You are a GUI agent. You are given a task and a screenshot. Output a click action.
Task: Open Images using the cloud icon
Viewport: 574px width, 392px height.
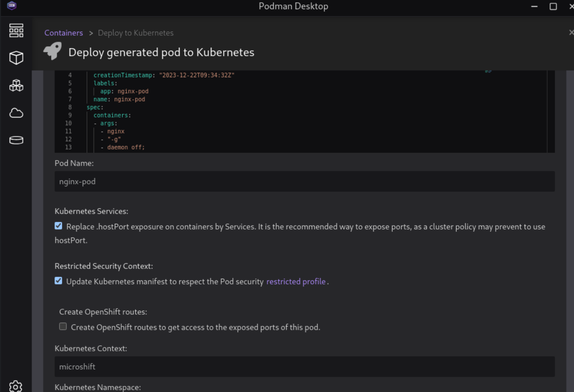point(16,113)
